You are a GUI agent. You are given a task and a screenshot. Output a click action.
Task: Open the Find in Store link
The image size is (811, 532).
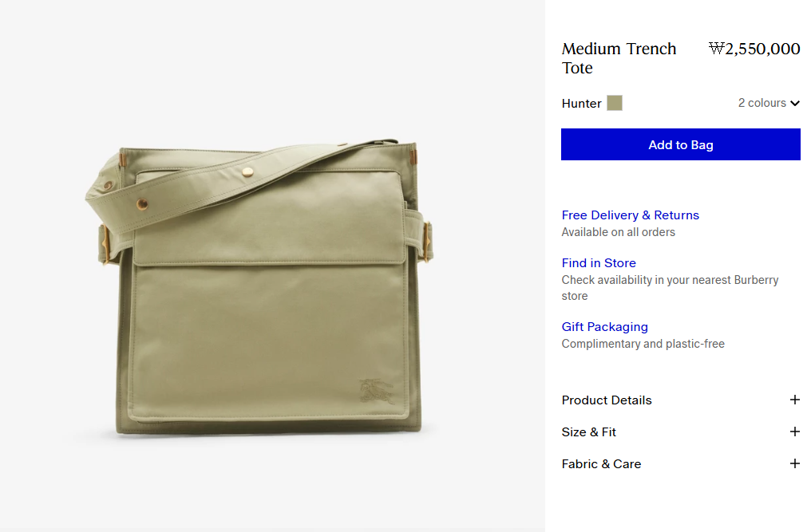pos(599,263)
